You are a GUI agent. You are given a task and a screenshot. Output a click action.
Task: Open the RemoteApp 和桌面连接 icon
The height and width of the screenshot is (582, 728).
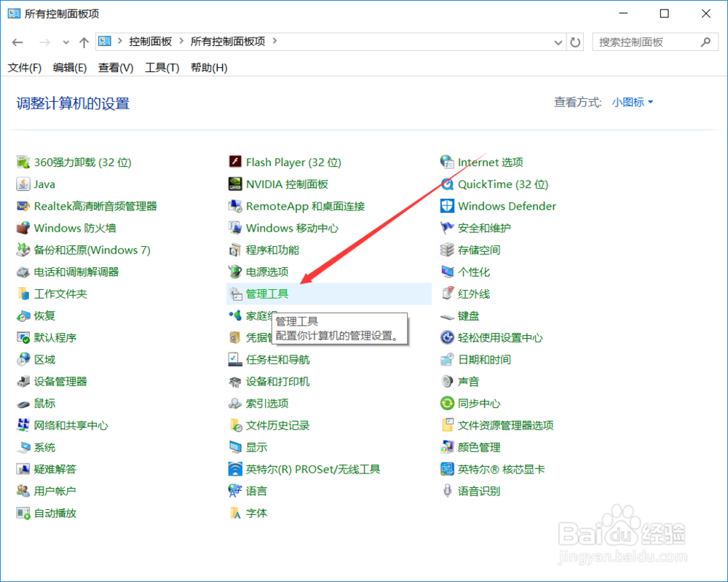pos(235,205)
